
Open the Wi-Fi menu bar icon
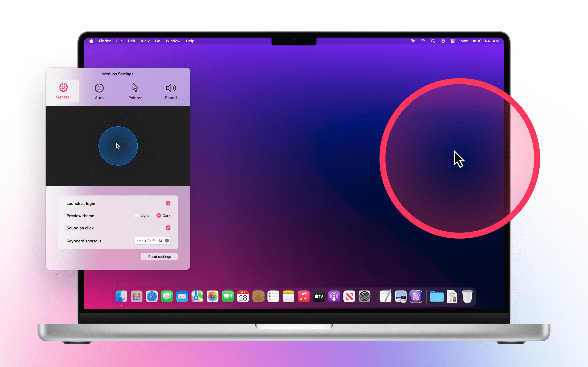pyautogui.click(x=423, y=41)
